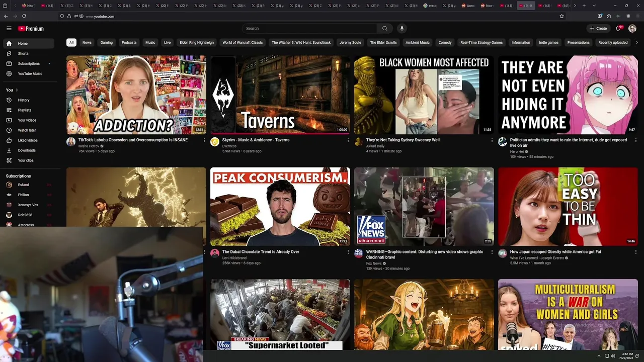Click the clock in Windows taskbar
This screenshot has width=644, height=362.
click(x=627, y=356)
